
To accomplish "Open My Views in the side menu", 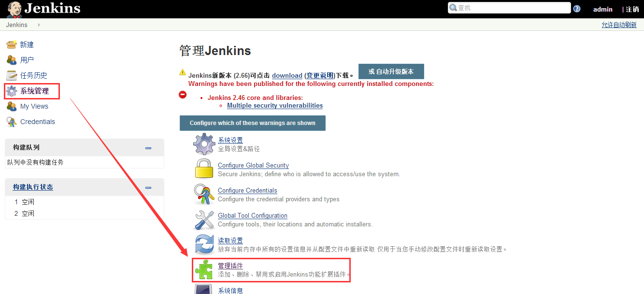I will [34, 106].
